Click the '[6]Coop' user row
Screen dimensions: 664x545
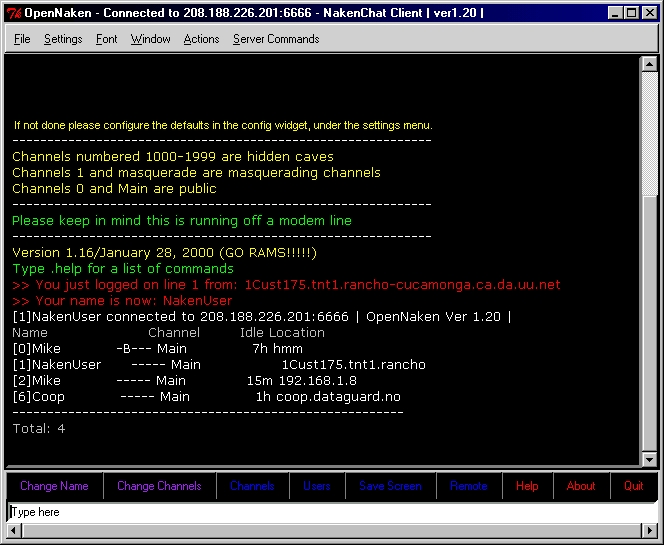coord(207,397)
